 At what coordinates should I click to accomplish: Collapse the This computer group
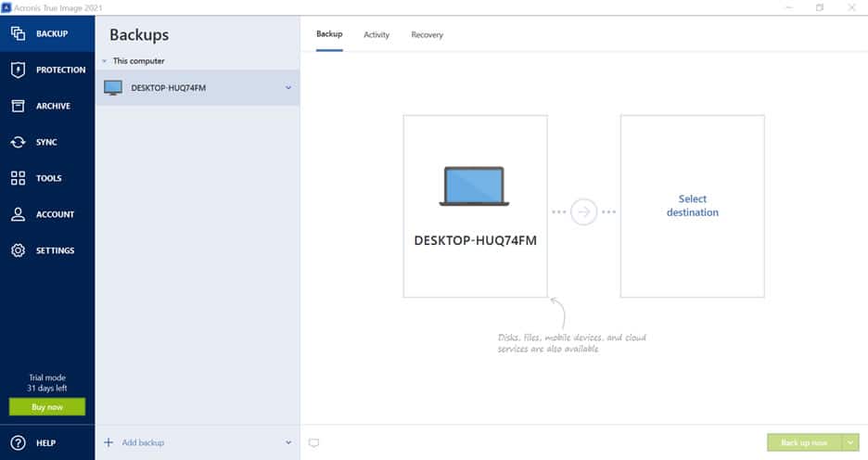(x=105, y=61)
